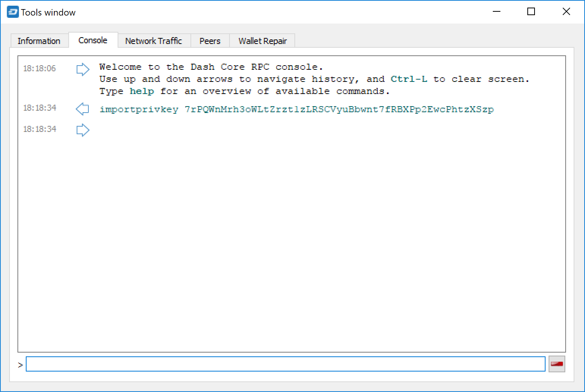This screenshot has height=392, width=585.
Task: Close the Tools window
Action: 566,12
